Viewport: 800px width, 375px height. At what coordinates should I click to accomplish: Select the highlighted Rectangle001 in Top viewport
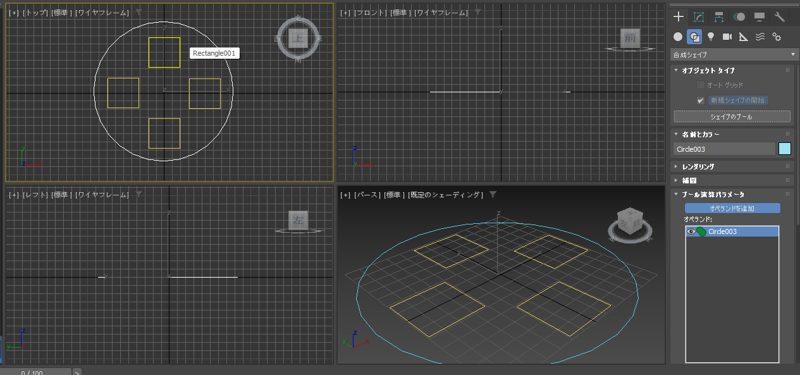pyautogui.click(x=164, y=52)
